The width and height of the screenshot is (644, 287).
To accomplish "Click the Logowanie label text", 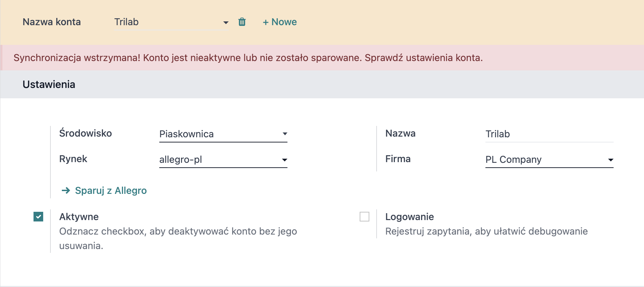I will 409,217.
